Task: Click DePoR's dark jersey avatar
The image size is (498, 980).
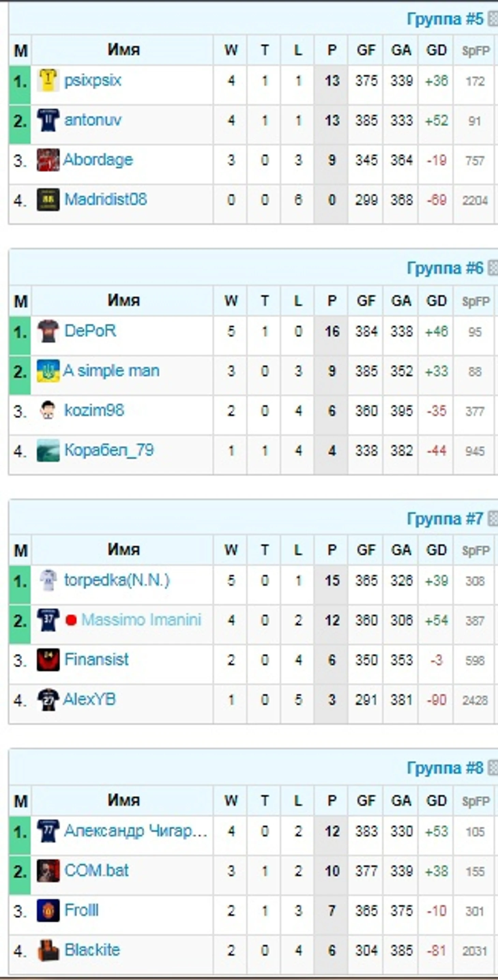Action: pos(48,331)
